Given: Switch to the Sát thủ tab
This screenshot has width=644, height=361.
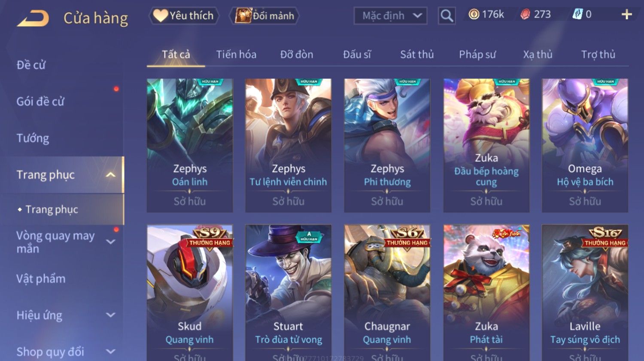Looking at the screenshot, I should tap(417, 55).
